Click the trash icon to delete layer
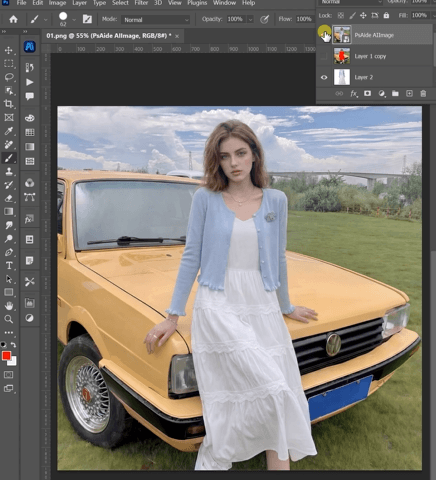 point(423,94)
